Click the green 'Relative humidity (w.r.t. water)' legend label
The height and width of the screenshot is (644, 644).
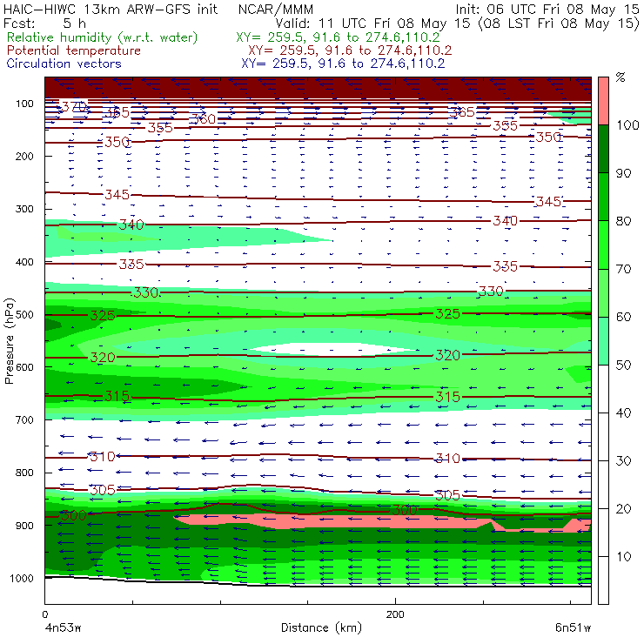click(x=103, y=37)
